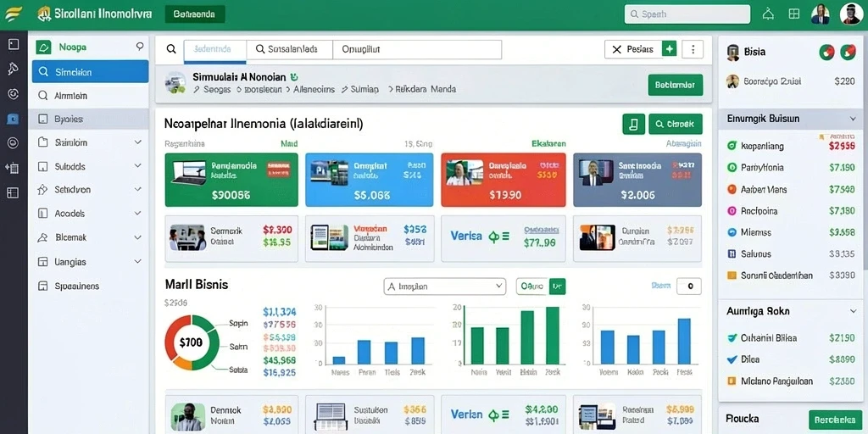This screenshot has height=434, width=868.
Task: Click the top panel icon in dark rail
Action: coord(14,45)
